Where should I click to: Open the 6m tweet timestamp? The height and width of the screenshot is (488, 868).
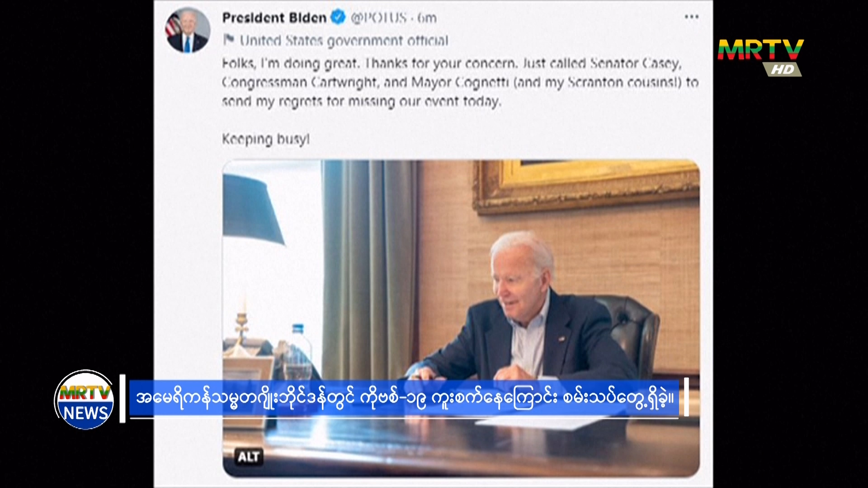coord(427,18)
